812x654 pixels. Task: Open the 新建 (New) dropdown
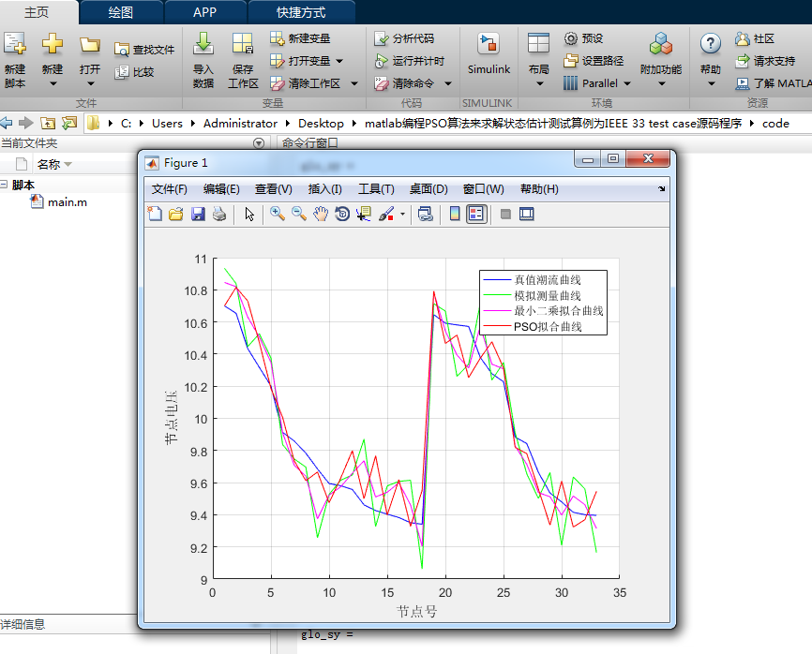coord(53,83)
